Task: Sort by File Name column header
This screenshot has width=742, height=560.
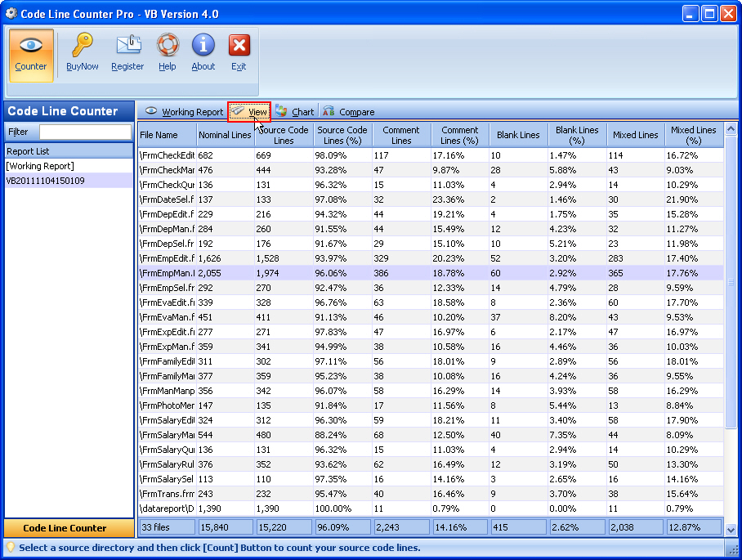Action: click(167, 135)
